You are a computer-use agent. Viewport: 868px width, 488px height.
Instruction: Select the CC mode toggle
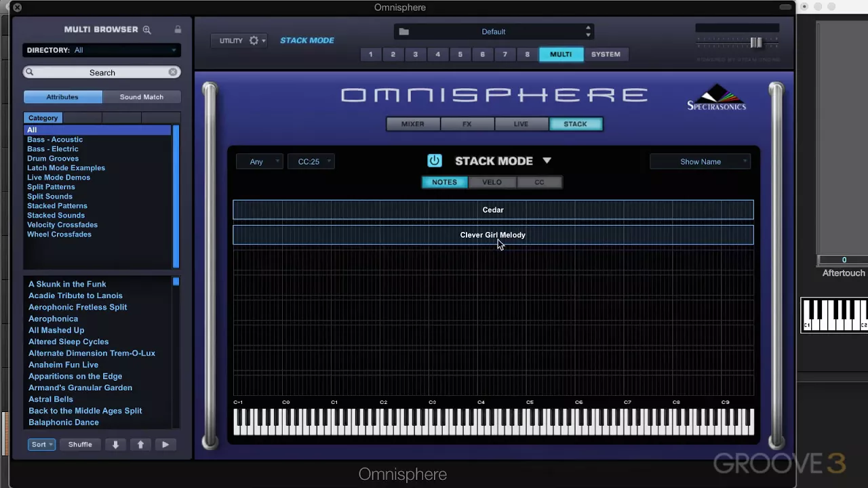click(539, 182)
